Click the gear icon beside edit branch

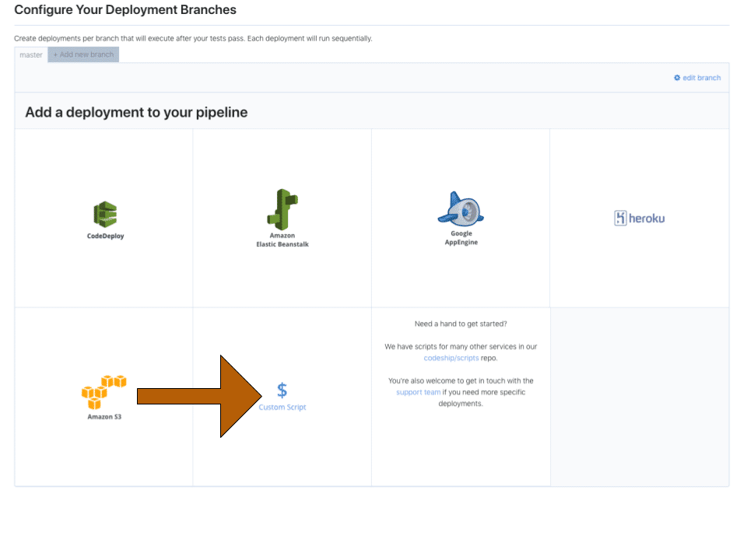tap(677, 78)
